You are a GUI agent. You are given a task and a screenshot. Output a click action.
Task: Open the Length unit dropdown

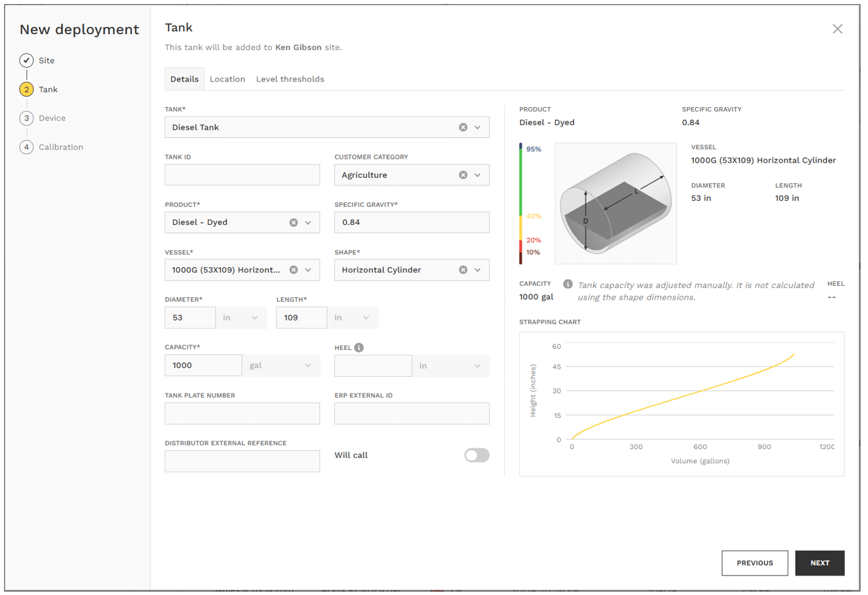coord(353,318)
